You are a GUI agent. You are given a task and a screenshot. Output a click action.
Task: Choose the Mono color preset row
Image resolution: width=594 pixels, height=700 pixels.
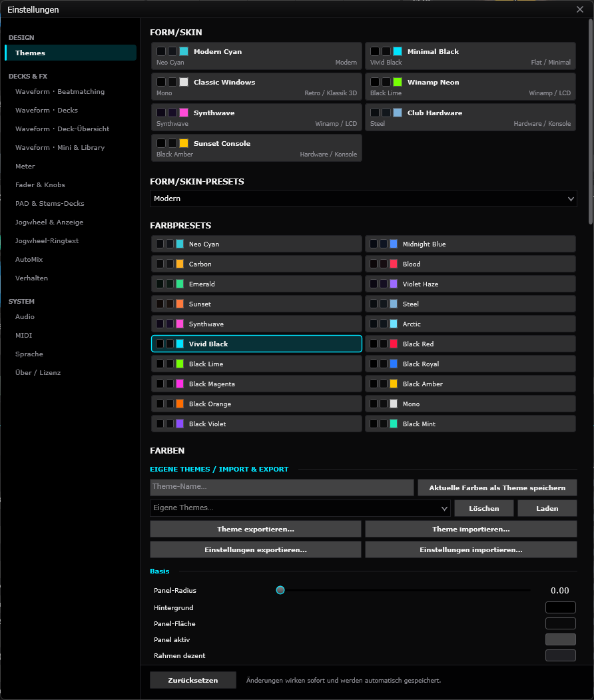pos(470,404)
